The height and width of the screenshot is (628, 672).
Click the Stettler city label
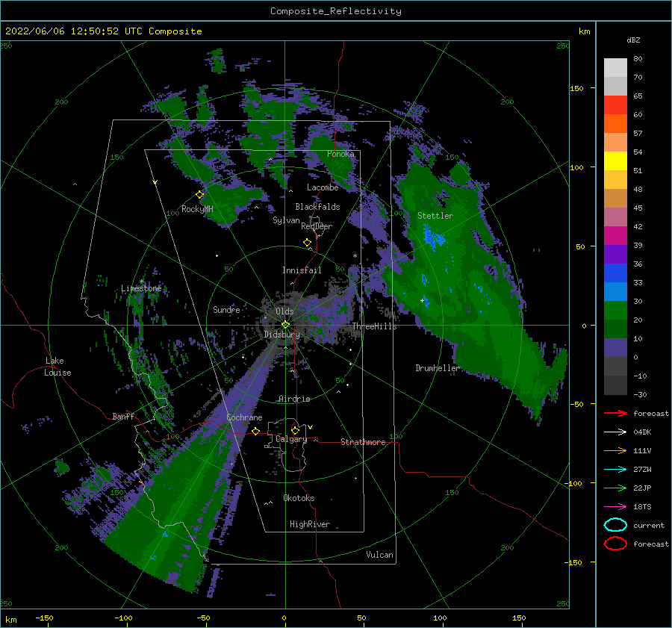pos(435,216)
